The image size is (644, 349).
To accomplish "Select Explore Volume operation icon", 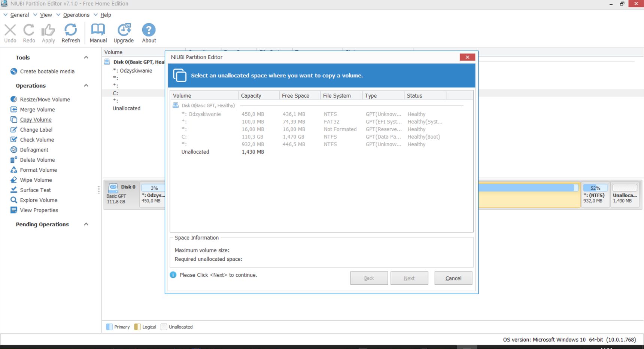I will pyautogui.click(x=14, y=200).
